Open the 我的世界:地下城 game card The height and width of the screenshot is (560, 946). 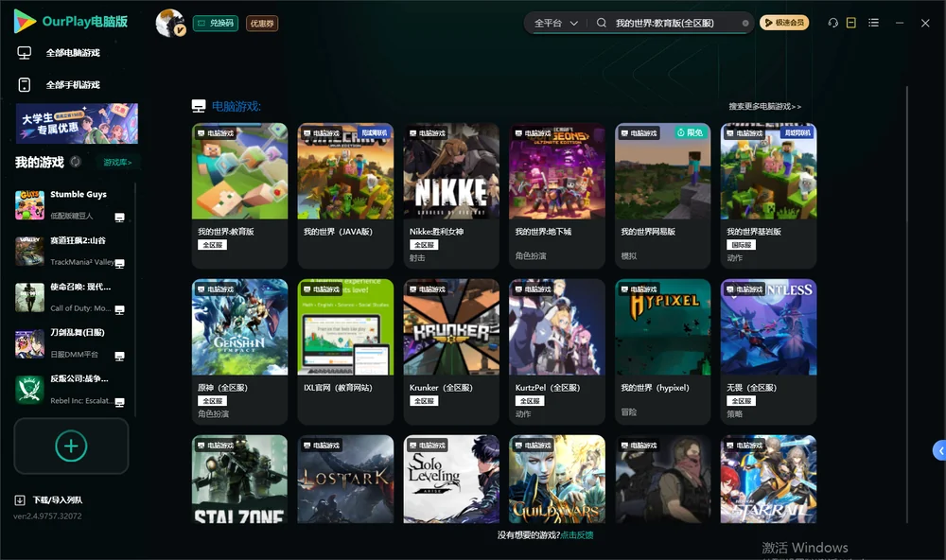557,196
